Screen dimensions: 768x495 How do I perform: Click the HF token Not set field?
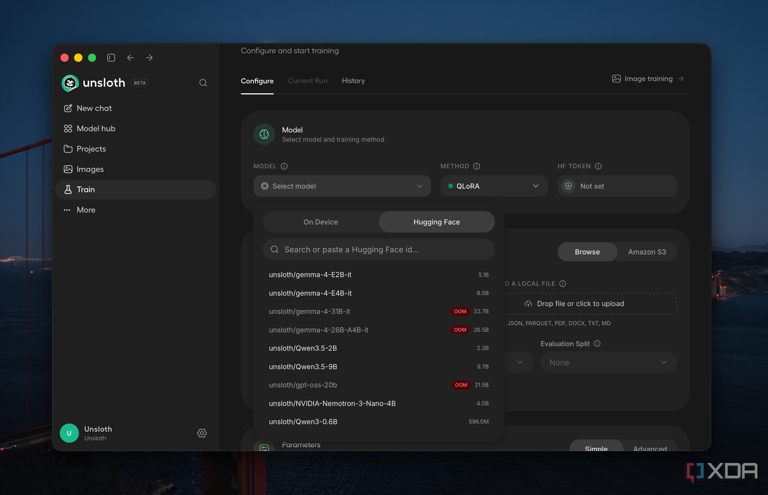click(617, 186)
